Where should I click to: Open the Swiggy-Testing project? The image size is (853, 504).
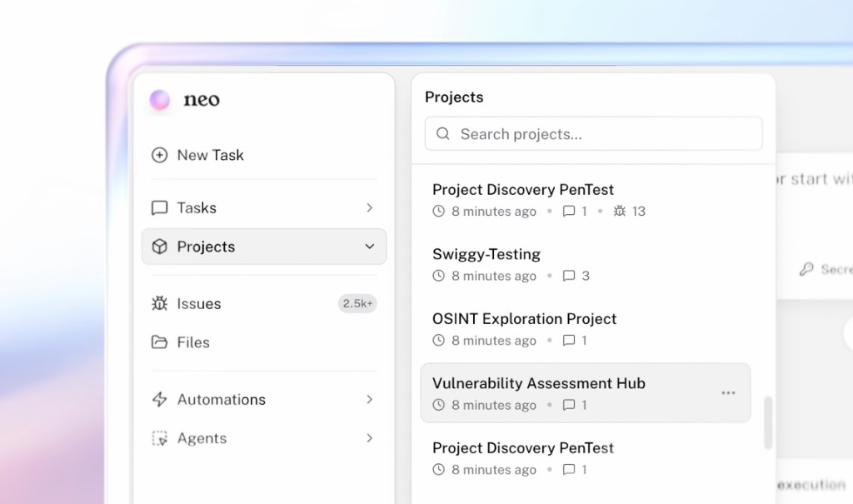click(586, 265)
